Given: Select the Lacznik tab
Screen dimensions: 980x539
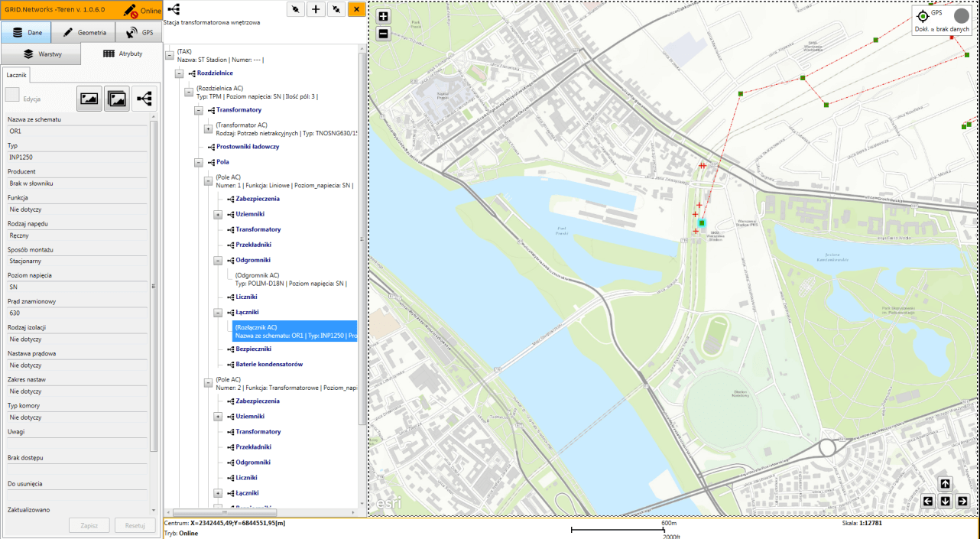Looking at the screenshot, I should tap(16, 75).
